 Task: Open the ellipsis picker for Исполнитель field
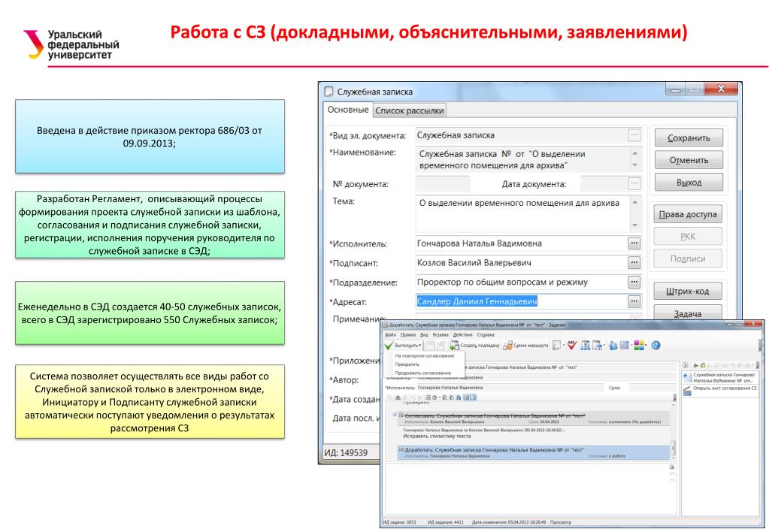coord(634,243)
